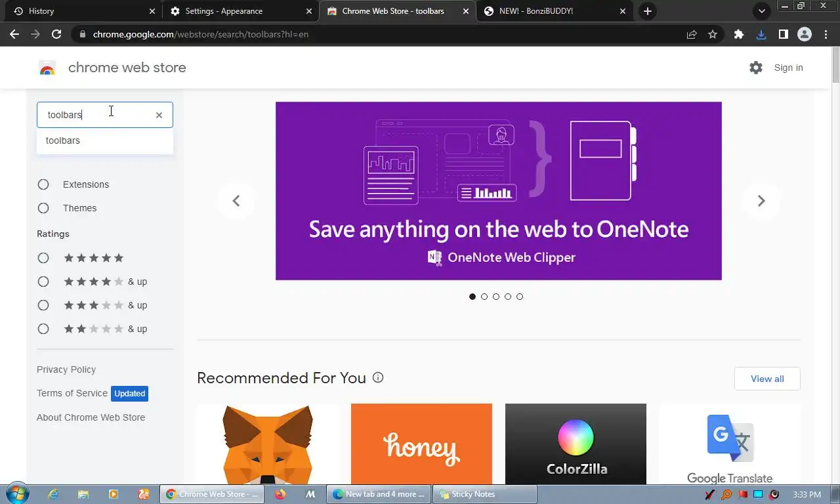Jump to first carousel dot

click(472, 297)
